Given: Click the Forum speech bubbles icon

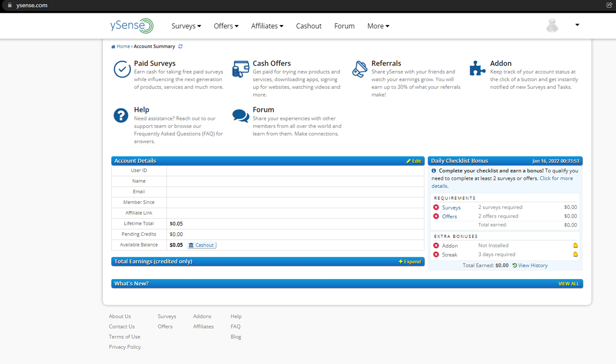Looking at the screenshot, I should [x=241, y=116].
